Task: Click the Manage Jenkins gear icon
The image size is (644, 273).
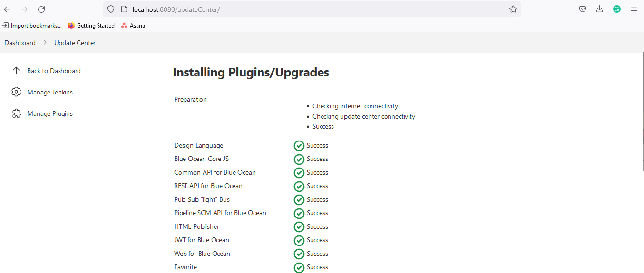Action: coord(17,92)
